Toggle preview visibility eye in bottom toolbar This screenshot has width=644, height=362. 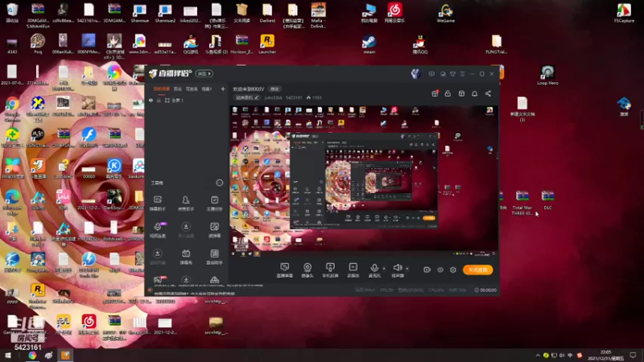pyautogui.click(x=440, y=269)
